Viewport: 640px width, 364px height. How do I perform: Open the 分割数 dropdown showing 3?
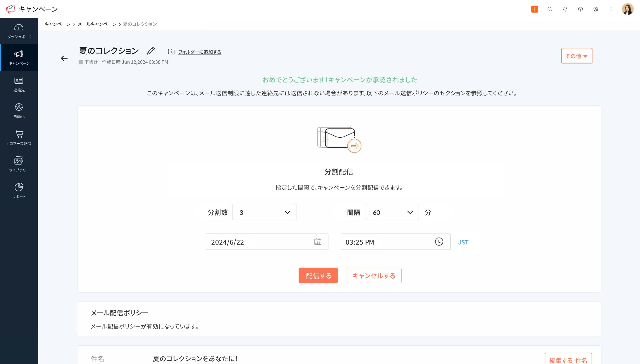[264, 212]
